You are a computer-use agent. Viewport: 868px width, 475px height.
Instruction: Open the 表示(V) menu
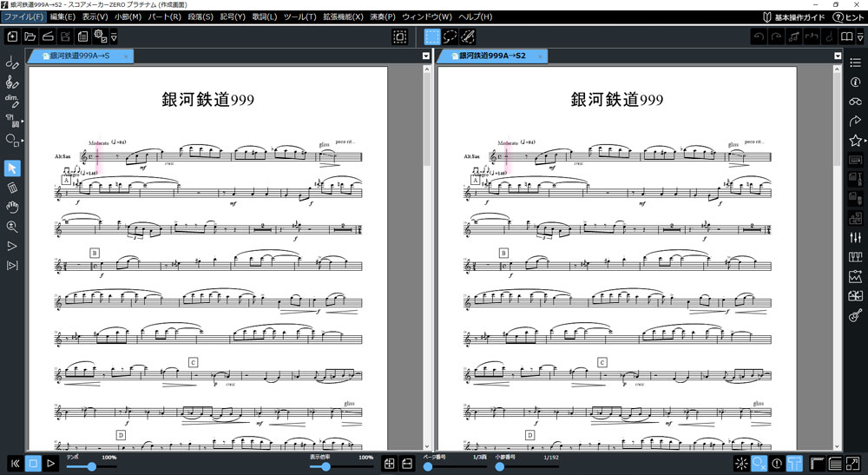coord(95,16)
